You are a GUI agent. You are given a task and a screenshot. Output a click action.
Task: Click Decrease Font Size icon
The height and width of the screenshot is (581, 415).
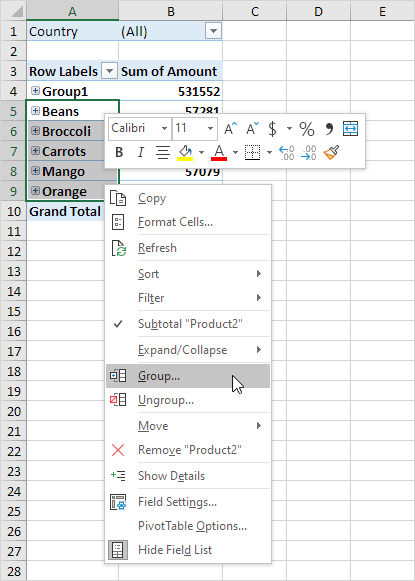pos(253,129)
